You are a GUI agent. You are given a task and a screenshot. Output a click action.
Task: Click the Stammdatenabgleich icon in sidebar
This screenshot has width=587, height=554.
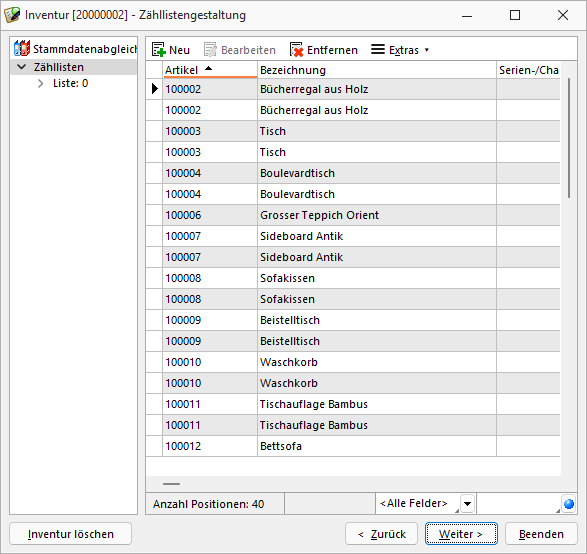pos(22,48)
